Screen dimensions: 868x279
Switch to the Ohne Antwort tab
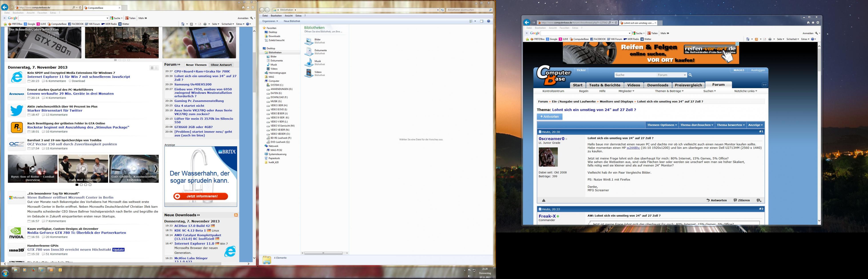(221, 65)
